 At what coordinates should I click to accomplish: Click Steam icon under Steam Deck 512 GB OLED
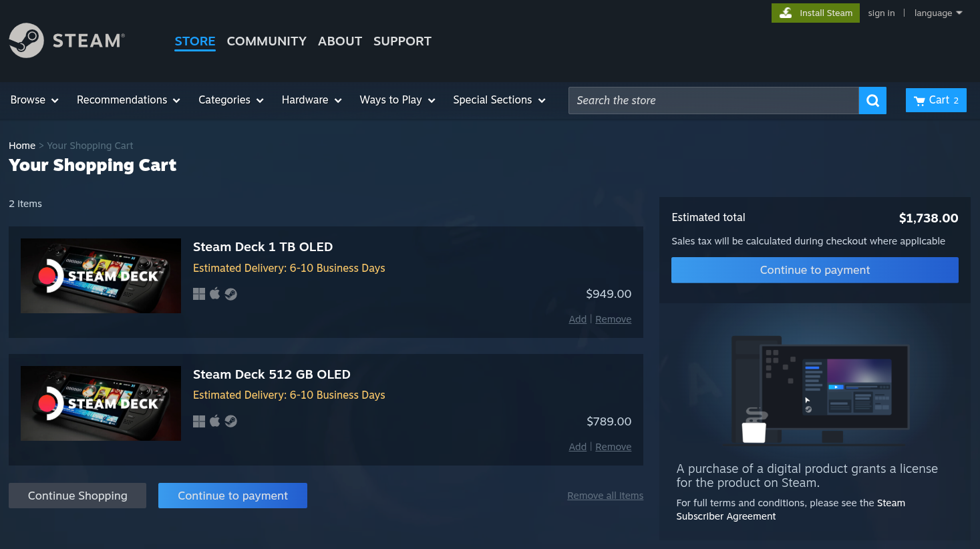[x=231, y=421]
